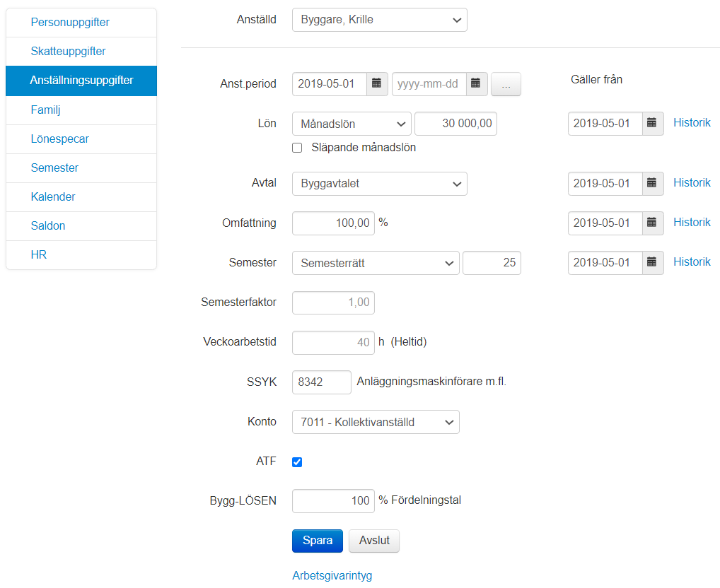The height and width of the screenshot is (588, 720).
Task: View Historik for Semester
Action: [692, 262]
